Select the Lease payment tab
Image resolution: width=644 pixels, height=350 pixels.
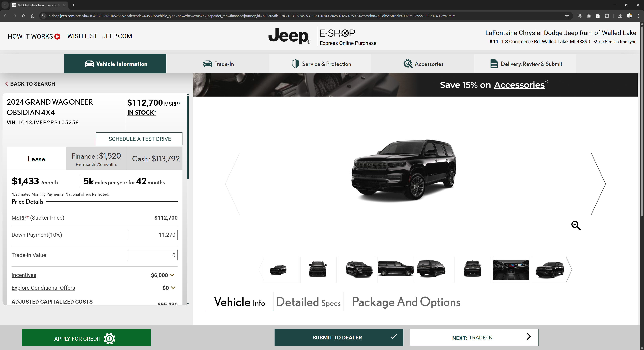pyautogui.click(x=37, y=159)
